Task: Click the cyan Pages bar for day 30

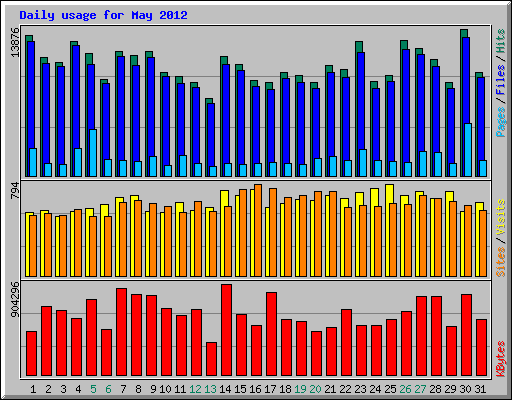Action: point(468,150)
